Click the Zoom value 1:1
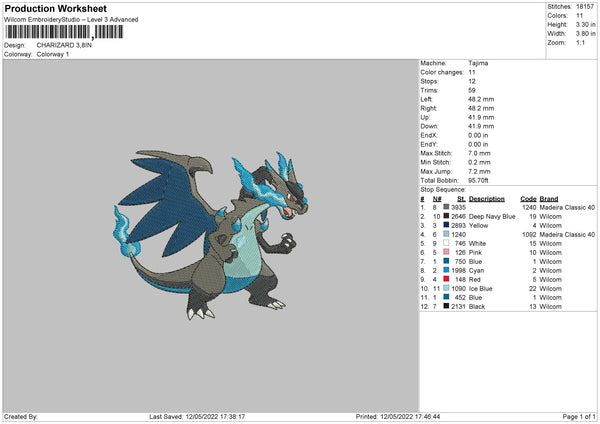600x424 pixels. [x=580, y=42]
